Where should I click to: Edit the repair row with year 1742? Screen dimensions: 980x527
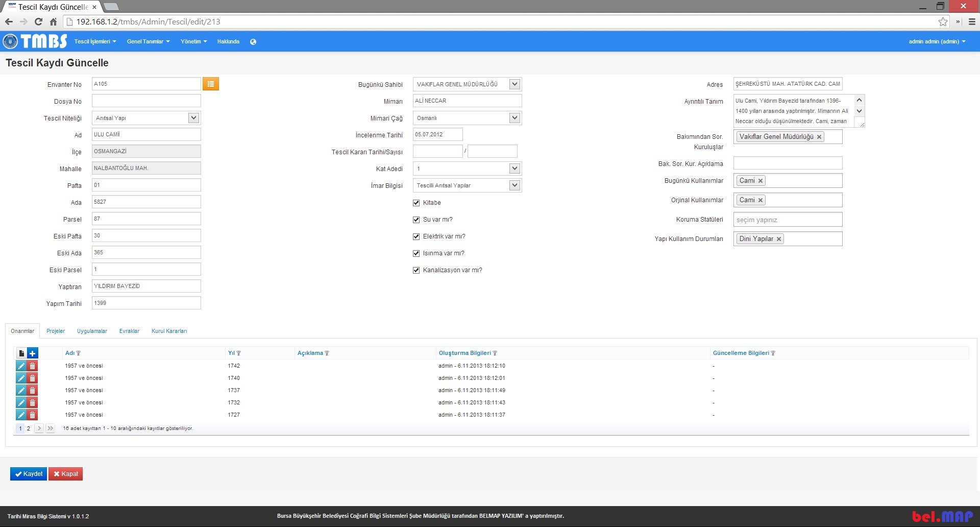(x=21, y=366)
